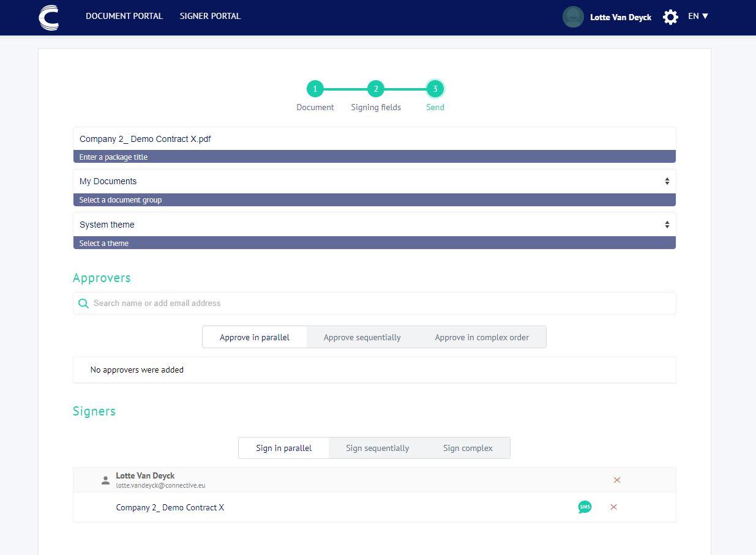
Task: Select Approve sequentially option
Action: click(x=362, y=337)
